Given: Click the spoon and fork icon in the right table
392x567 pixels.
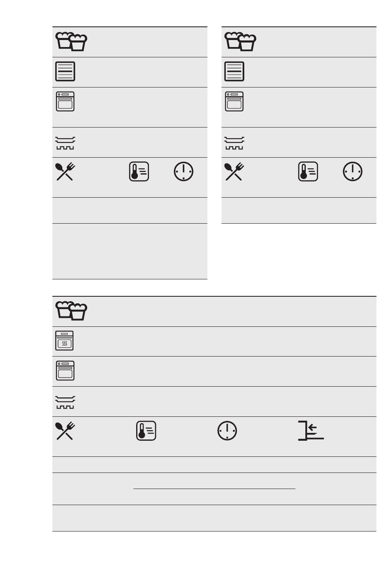Looking at the screenshot, I should click(234, 172).
